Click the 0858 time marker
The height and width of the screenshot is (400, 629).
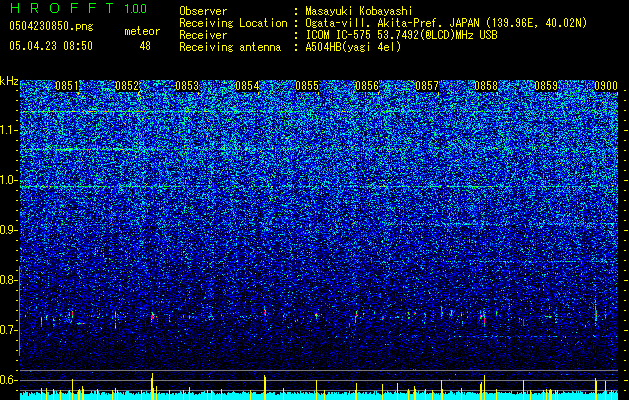(x=486, y=86)
